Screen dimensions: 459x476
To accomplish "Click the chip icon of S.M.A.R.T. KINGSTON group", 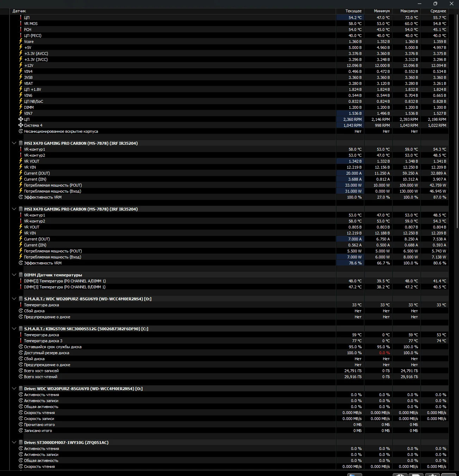I will [x=21, y=329].
